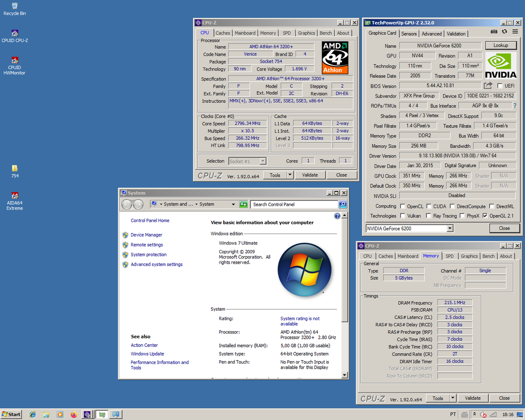Open Advanced system settings link
Viewport: 525px width, 420px height.
tap(156, 264)
